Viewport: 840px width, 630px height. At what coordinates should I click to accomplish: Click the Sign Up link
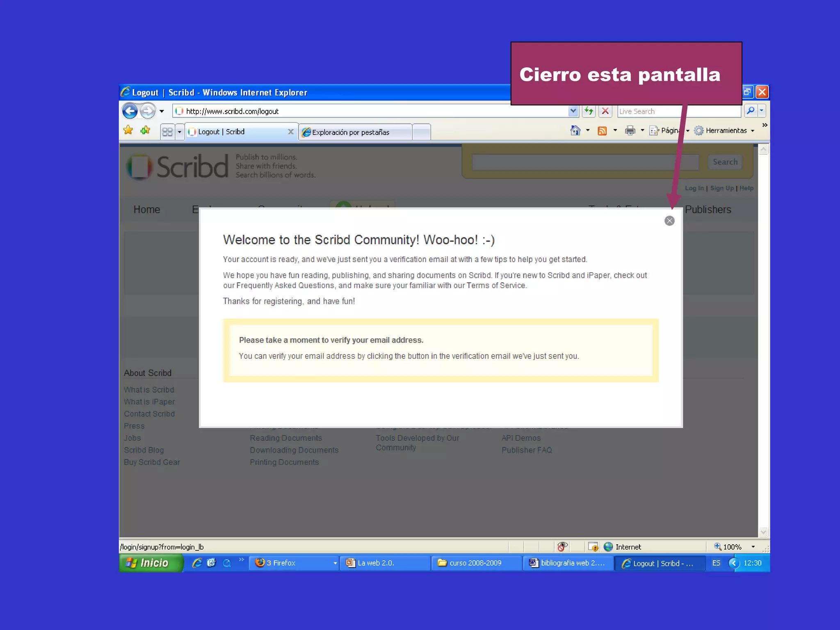(x=721, y=188)
